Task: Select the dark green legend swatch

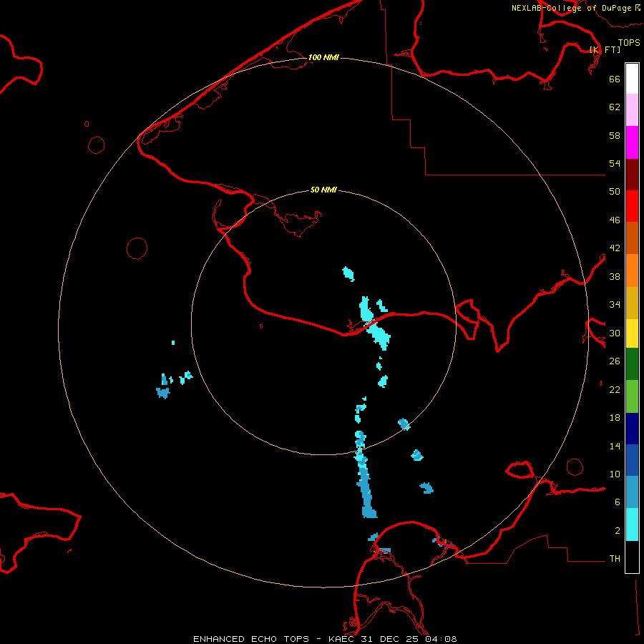Action: 632,364
